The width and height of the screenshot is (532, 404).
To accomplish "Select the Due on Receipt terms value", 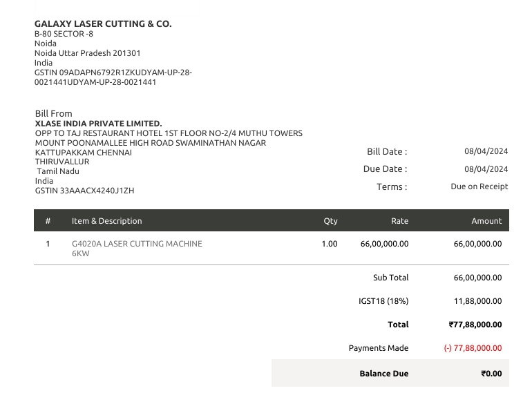I will (x=479, y=186).
